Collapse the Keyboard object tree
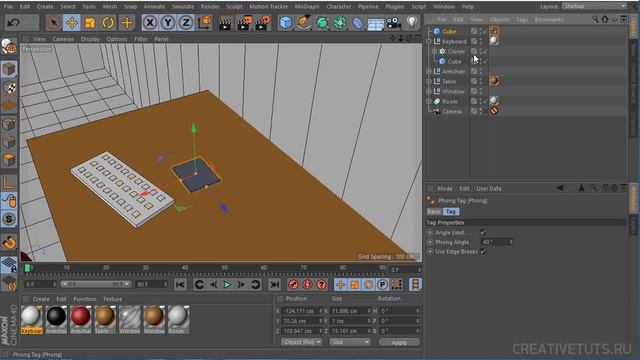Screen dimensions: 640x360 (x=429, y=41)
